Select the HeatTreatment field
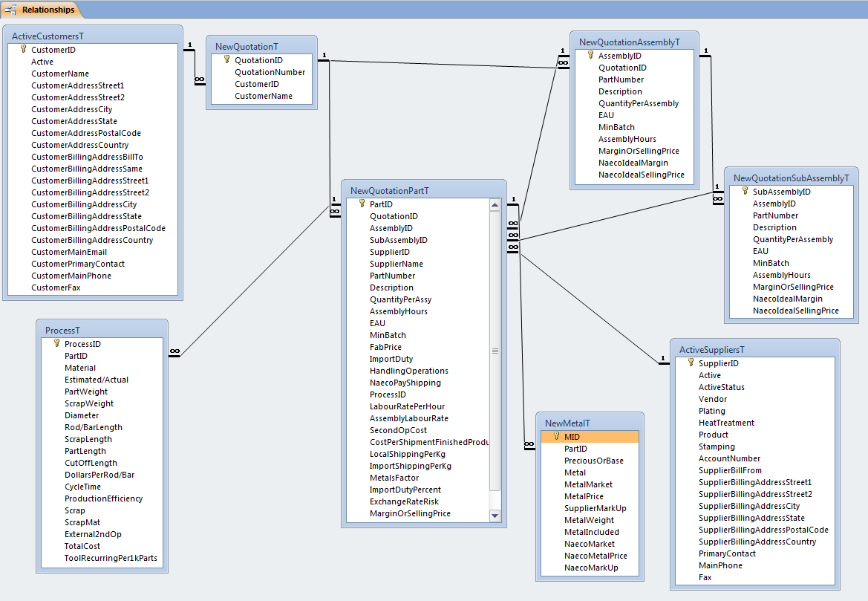 click(755, 423)
